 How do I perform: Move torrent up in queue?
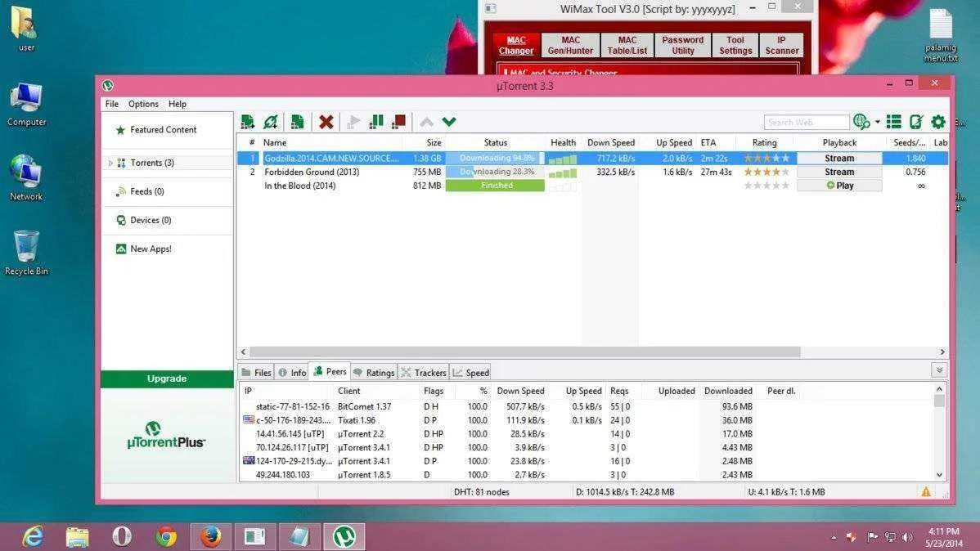pos(427,122)
